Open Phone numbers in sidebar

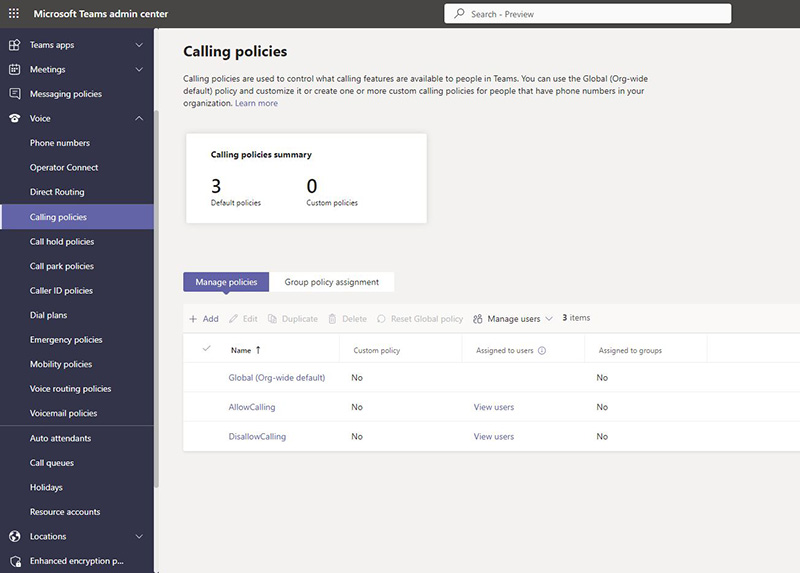[60, 143]
